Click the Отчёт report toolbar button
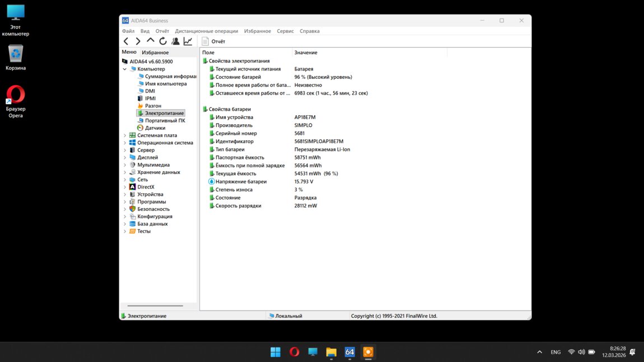The height and width of the screenshot is (362, 644). tap(213, 41)
